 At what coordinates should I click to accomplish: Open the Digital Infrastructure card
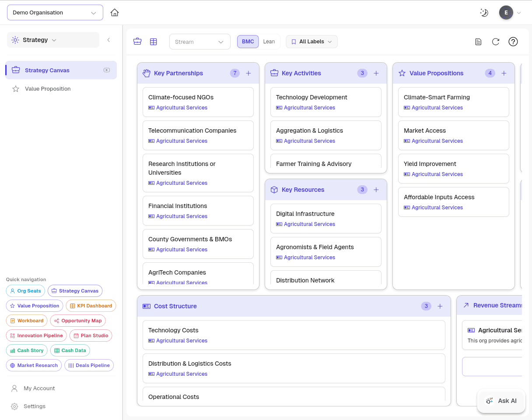[326, 219]
